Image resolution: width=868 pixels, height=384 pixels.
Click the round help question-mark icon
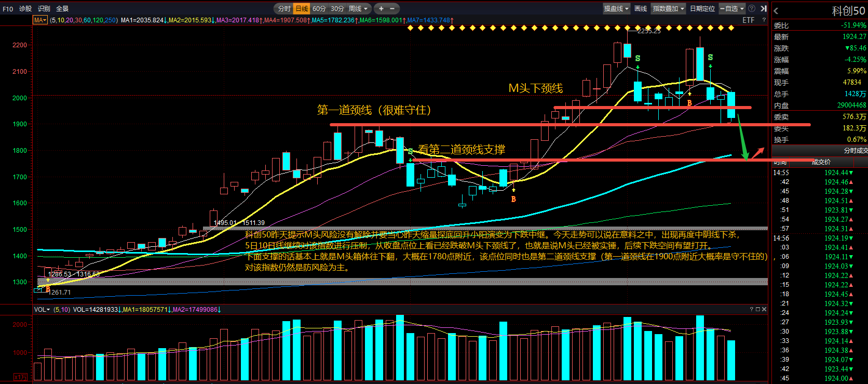point(752,8)
